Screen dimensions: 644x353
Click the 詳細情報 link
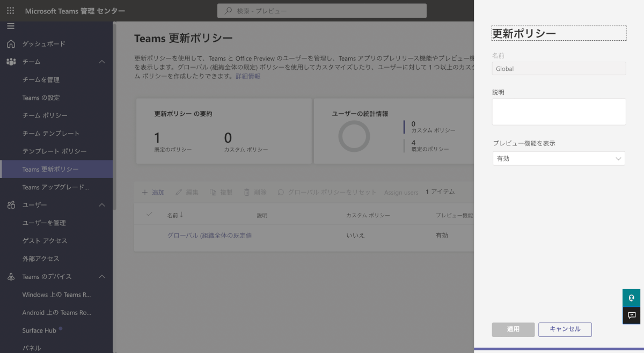(x=248, y=76)
